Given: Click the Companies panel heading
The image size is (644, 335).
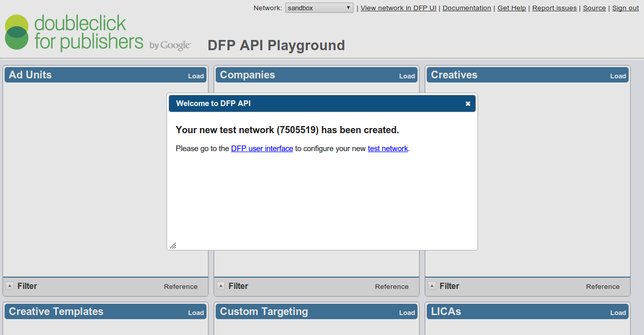Looking at the screenshot, I should (x=247, y=75).
